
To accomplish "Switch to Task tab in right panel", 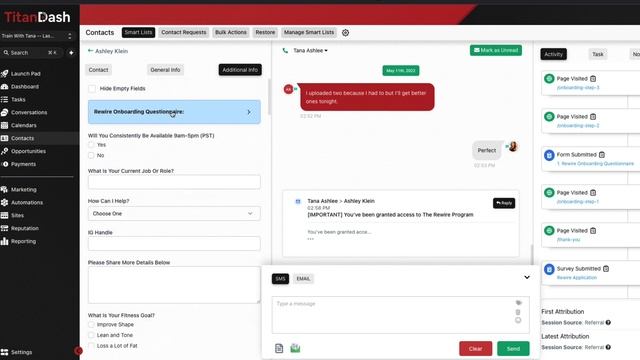I will click(598, 54).
